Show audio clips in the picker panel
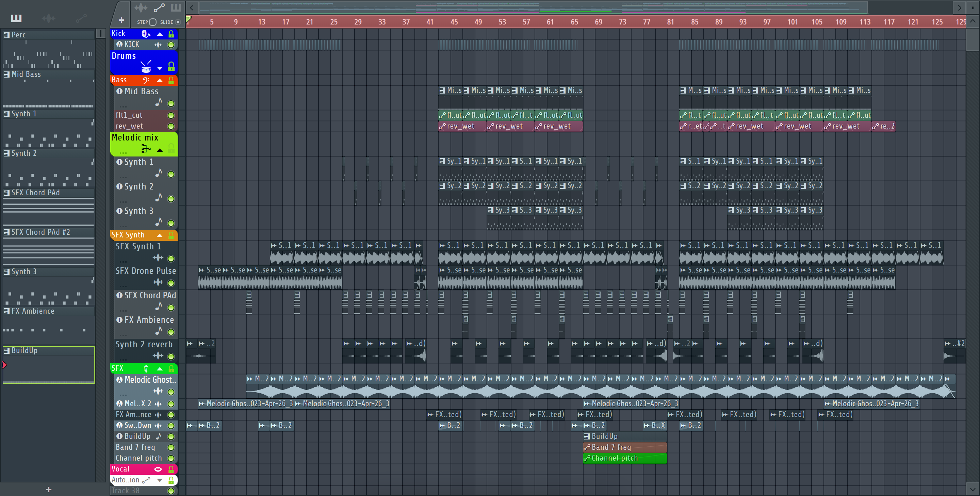Viewport: 980px width, 496px height. pyautogui.click(x=49, y=18)
